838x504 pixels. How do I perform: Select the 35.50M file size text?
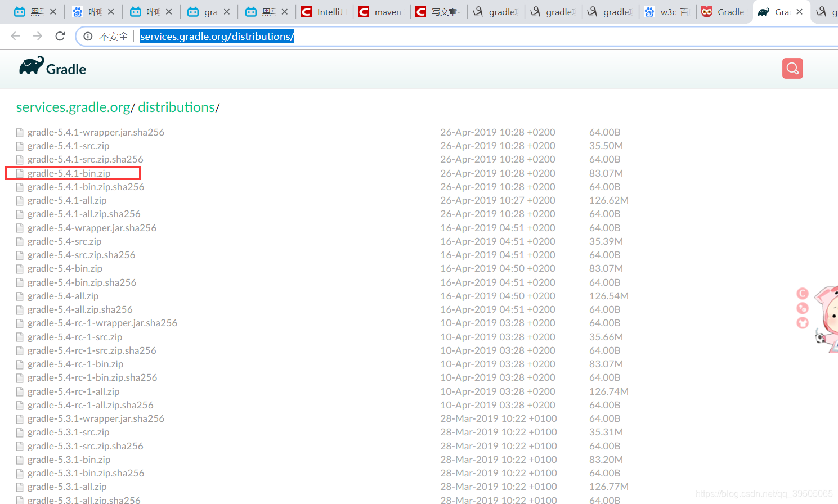[x=606, y=146]
